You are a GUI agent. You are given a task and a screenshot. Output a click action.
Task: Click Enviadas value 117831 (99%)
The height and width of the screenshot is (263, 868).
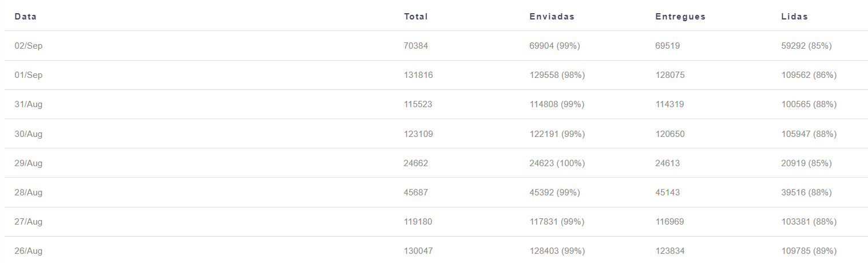pyautogui.click(x=557, y=222)
